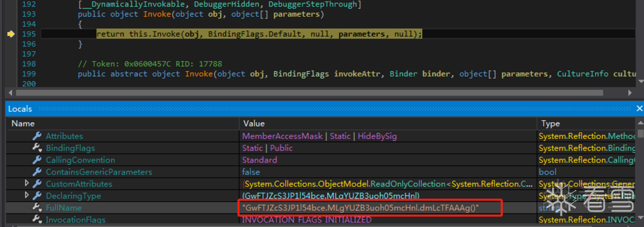Click the horizontal scrollbar left arrow in code view
Viewport: 644px width, 227px height.
click(11, 93)
